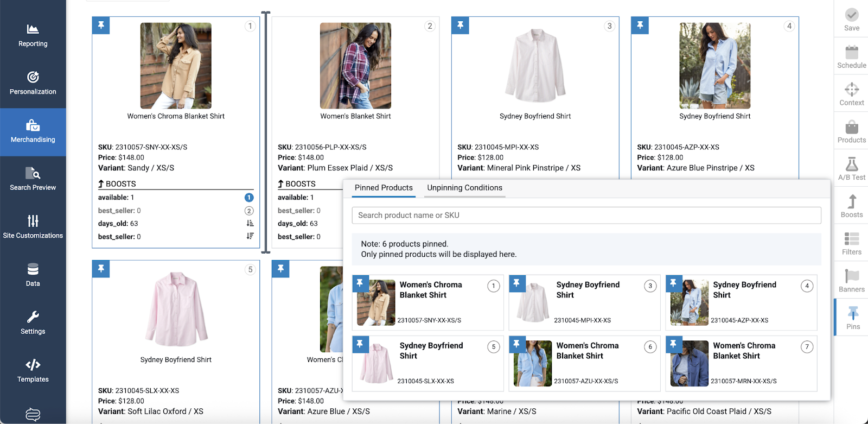The height and width of the screenshot is (424, 868).
Task: Click days_old sort icon on first product
Action: (250, 224)
